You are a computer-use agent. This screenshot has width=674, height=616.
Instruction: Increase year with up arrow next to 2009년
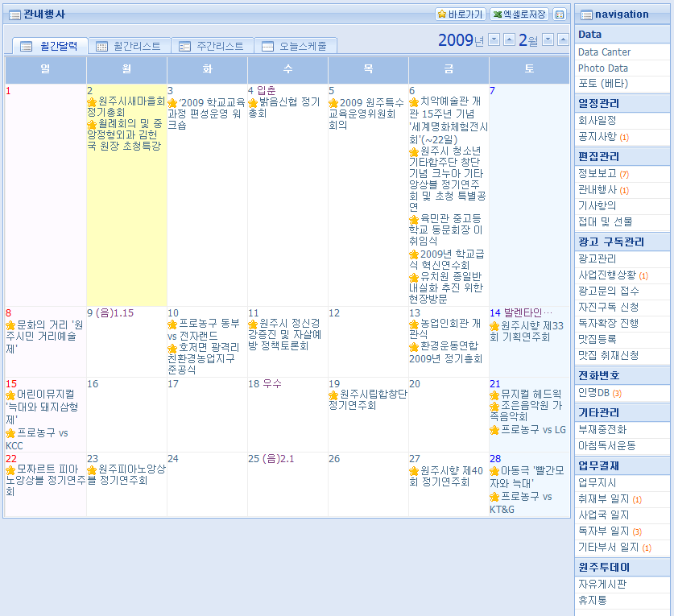point(509,40)
